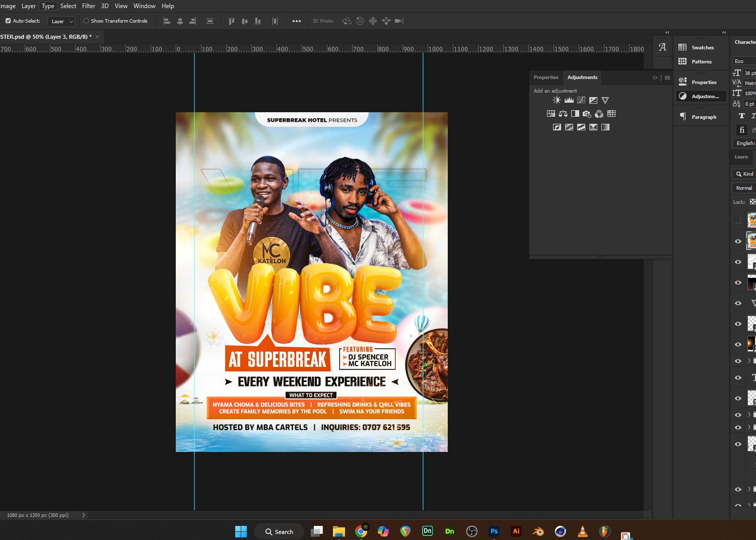Add a Posterize adjustment layer
756x540 pixels.
[569, 127]
